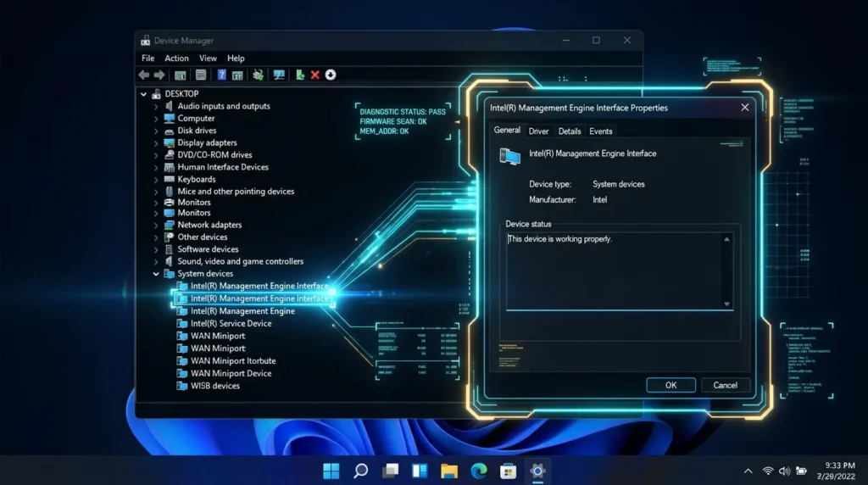This screenshot has width=868, height=485.
Task: Click the Device status scroll-up arrow
Action: (726, 239)
